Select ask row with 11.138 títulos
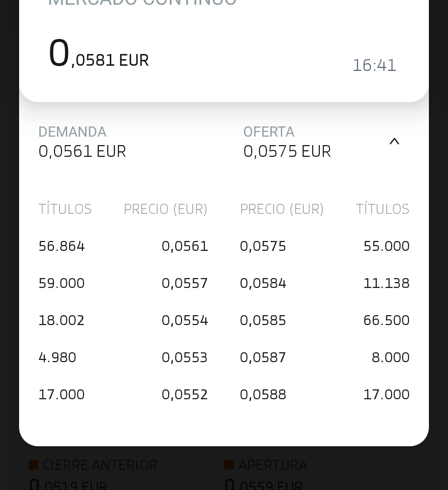 click(325, 283)
